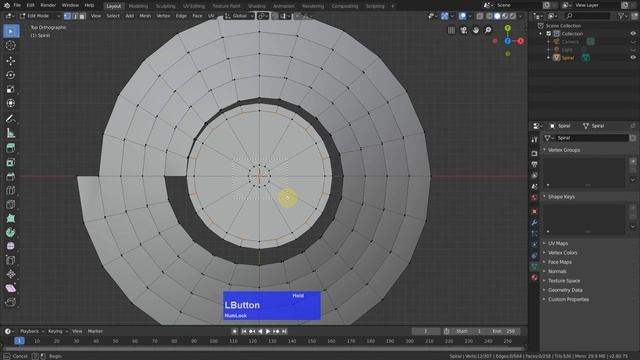This screenshot has width=640, height=360.
Task: Click the zoom view magnifier icon
Action: (488, 30)
